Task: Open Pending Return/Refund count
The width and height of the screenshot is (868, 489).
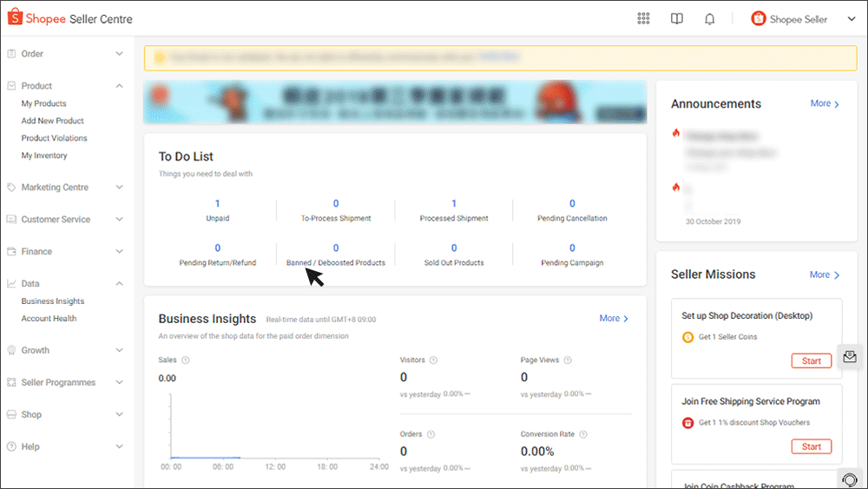Action: coord(218,248)
